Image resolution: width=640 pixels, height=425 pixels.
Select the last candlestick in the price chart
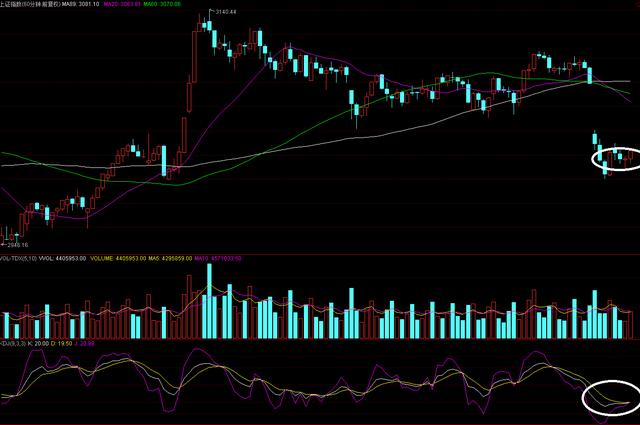coord(629,156)
